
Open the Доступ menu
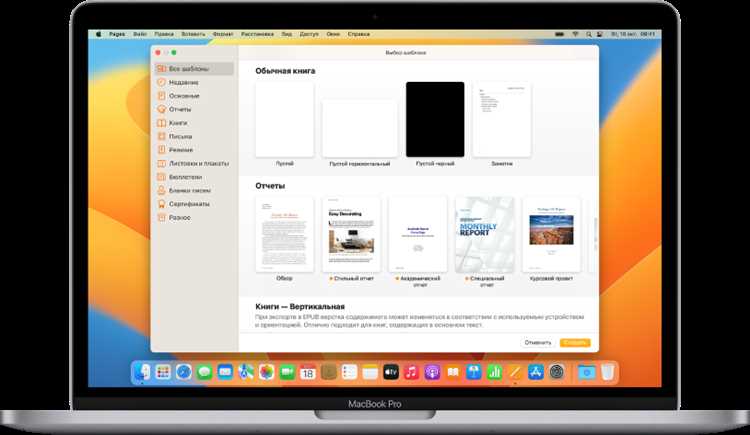[x=309, y=34]
